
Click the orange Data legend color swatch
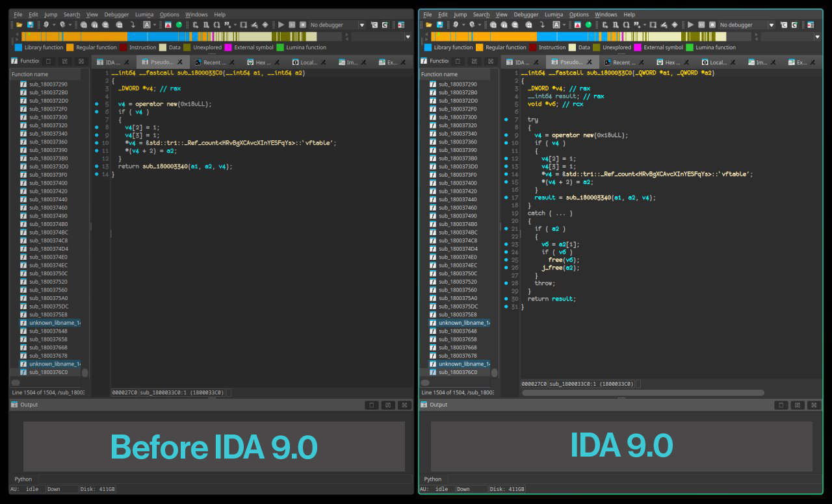click(x=162, y=47)
